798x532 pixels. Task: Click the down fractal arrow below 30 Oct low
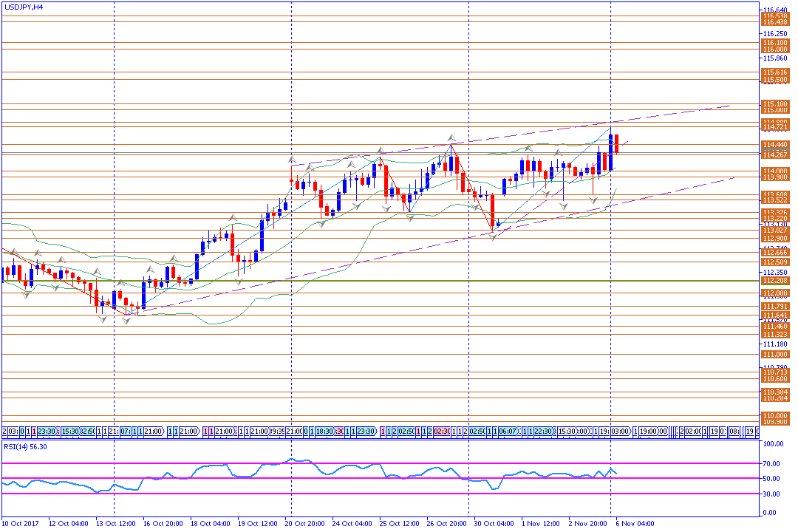click(493, 236)
